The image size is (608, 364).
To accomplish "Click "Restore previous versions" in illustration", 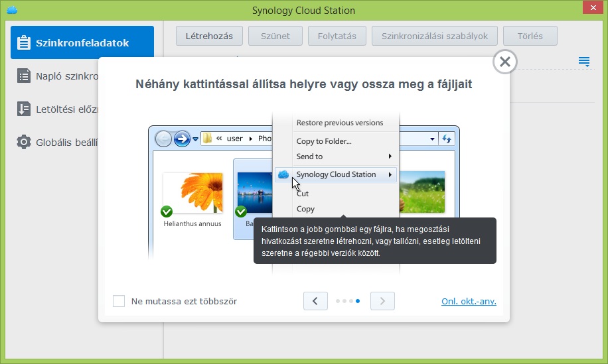I will (x=340, y=123).
